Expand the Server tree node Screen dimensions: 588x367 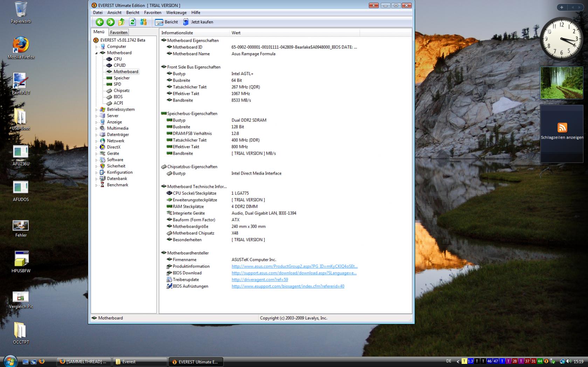(x=96, y=116)
